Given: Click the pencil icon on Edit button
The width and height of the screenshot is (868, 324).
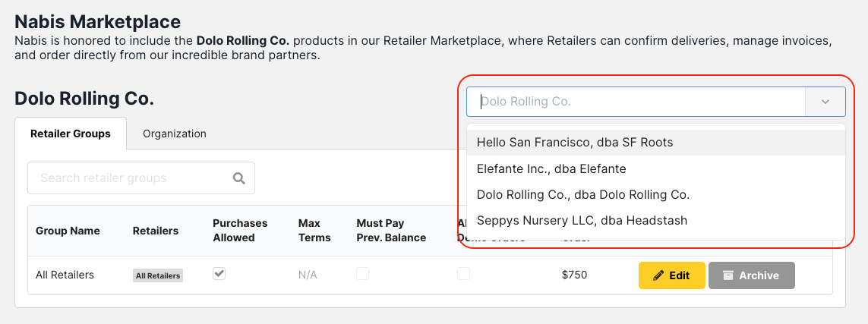Looking at the screenshot, I should (658, 275).
